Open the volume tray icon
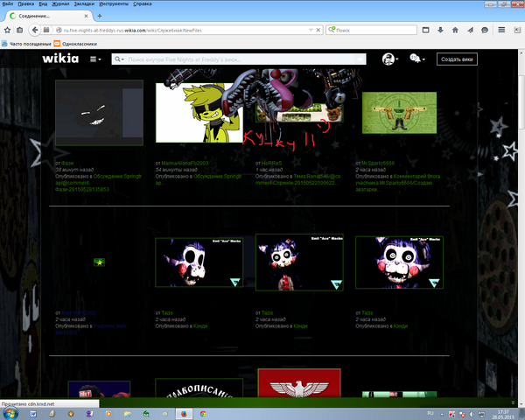Viewport: 525px width, 420px height. point(472,414)
